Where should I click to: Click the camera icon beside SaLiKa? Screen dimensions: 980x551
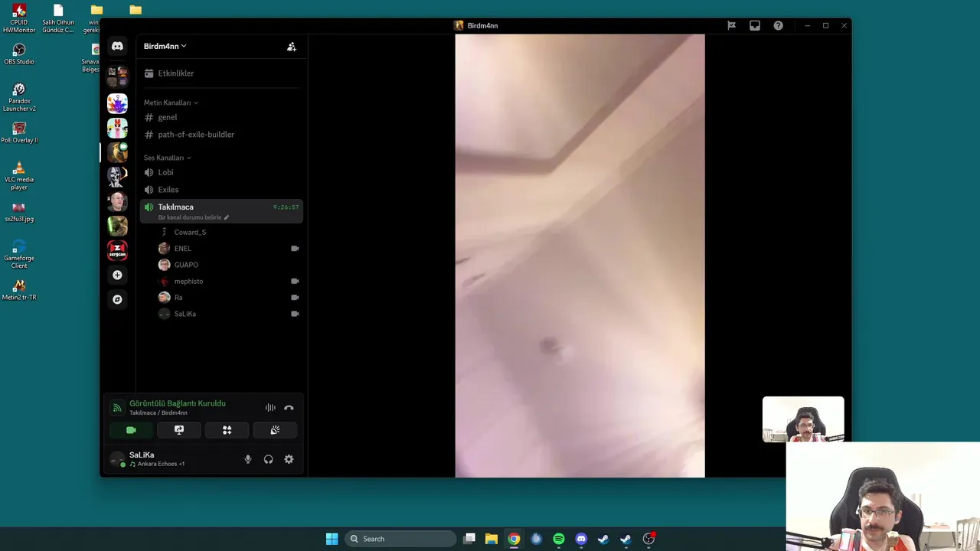[x=295, y=314]
